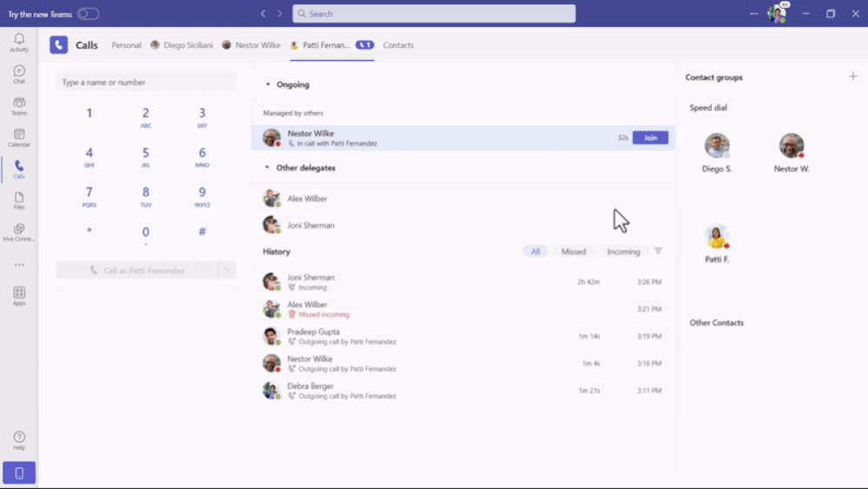Viewport: 868px width, 489px height.
Task: Open Debra Berger outgoing call entry
Action: (464, 390)
